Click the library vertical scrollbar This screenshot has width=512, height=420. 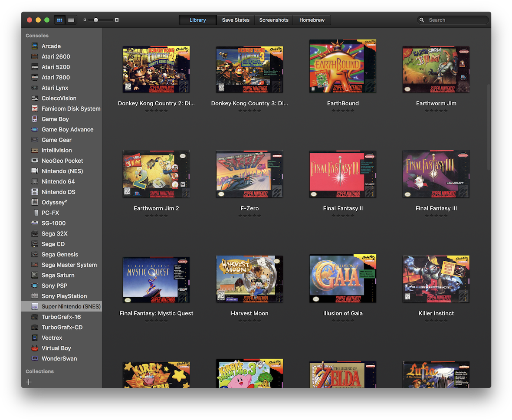pyautogui.click(x=489, y=128)
